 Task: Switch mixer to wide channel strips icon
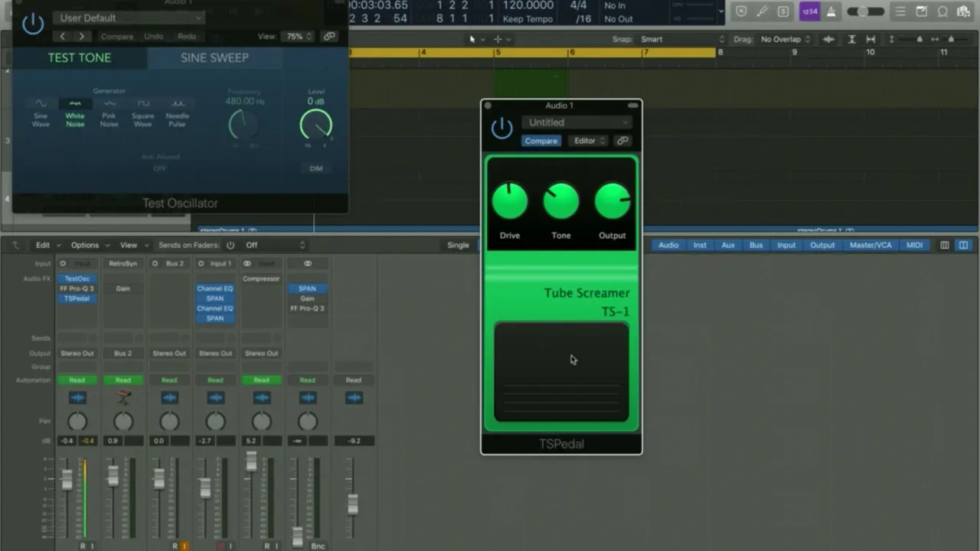(x=963, y=245)
